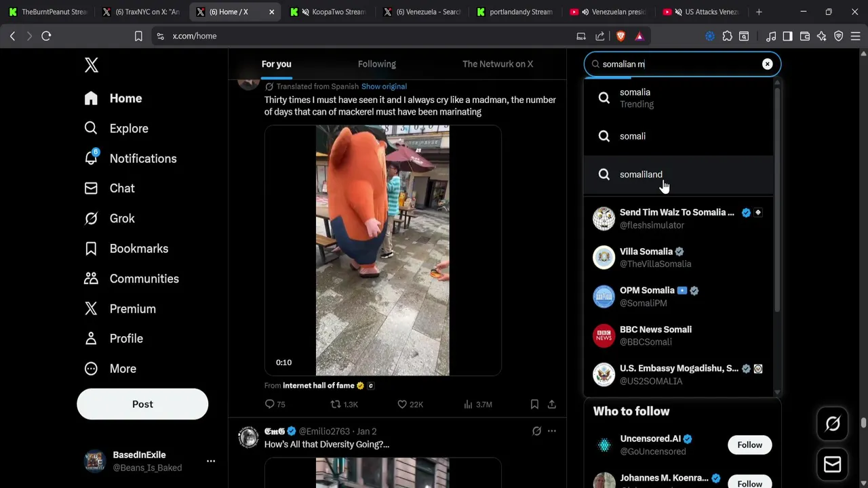Click Show original translation link
This screenshot has height=488, width=868.
[x=384, y=87]
